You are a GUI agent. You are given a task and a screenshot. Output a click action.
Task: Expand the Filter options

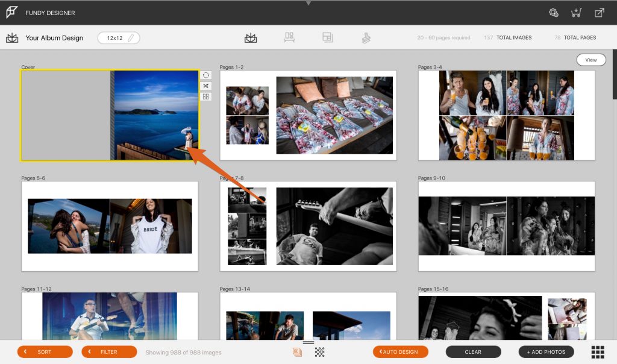click(109, 352)
